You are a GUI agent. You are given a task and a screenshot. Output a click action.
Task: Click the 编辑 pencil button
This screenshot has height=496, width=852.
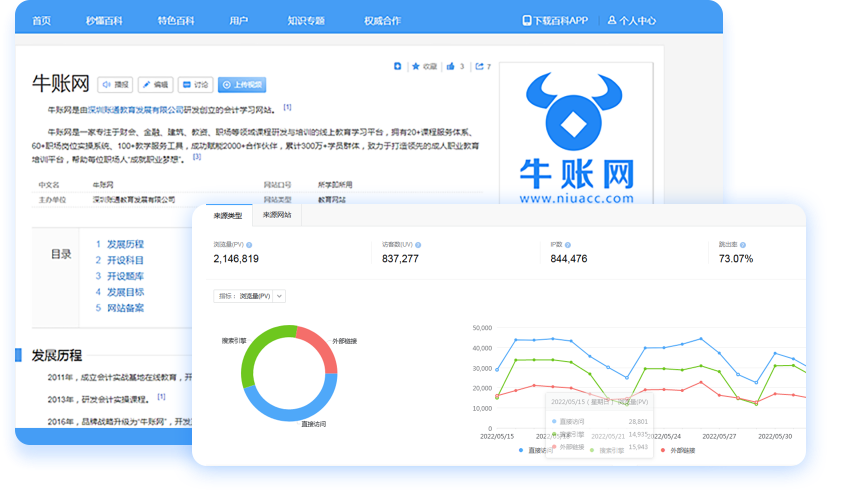click(155, 85)
